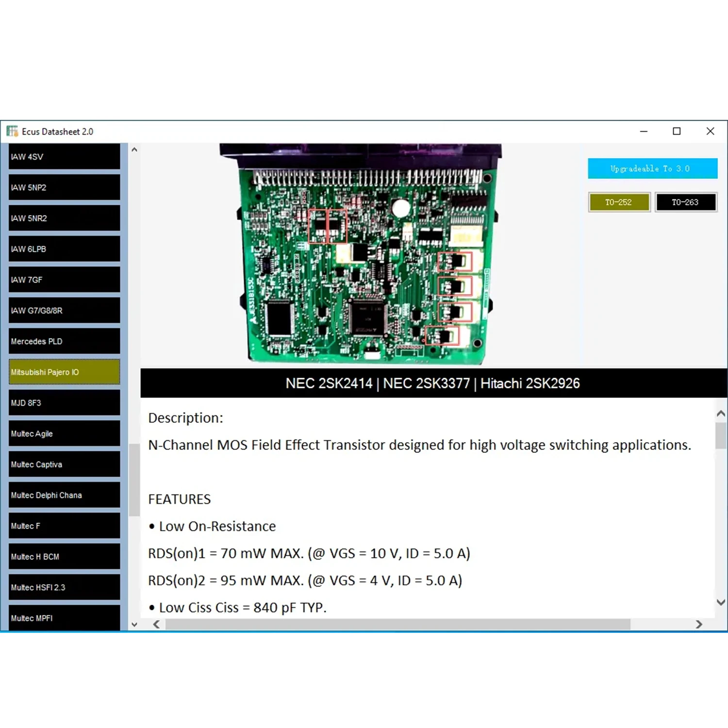Viewport: 728px width, 728px height.
Task: Click the Description: heading text
Action: (185, 418)
